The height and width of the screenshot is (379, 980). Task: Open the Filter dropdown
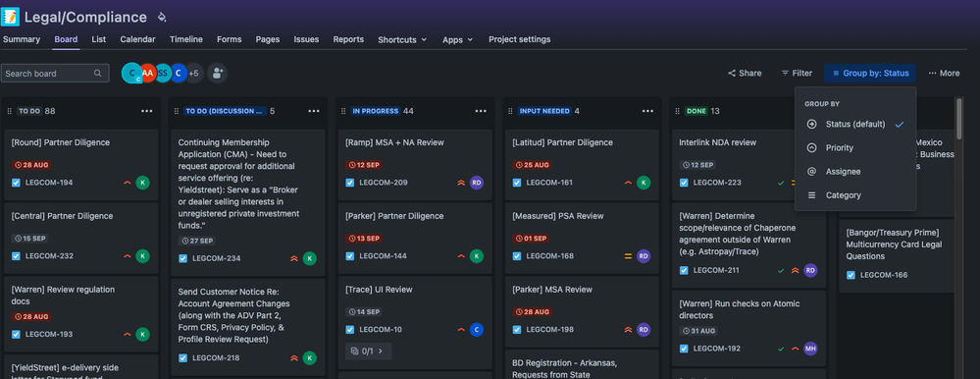[x=797, y=74]
